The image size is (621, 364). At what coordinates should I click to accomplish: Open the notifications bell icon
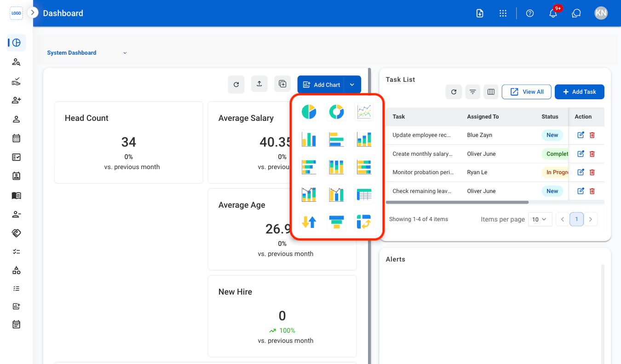pyautogui.click(x=553, y=13)
